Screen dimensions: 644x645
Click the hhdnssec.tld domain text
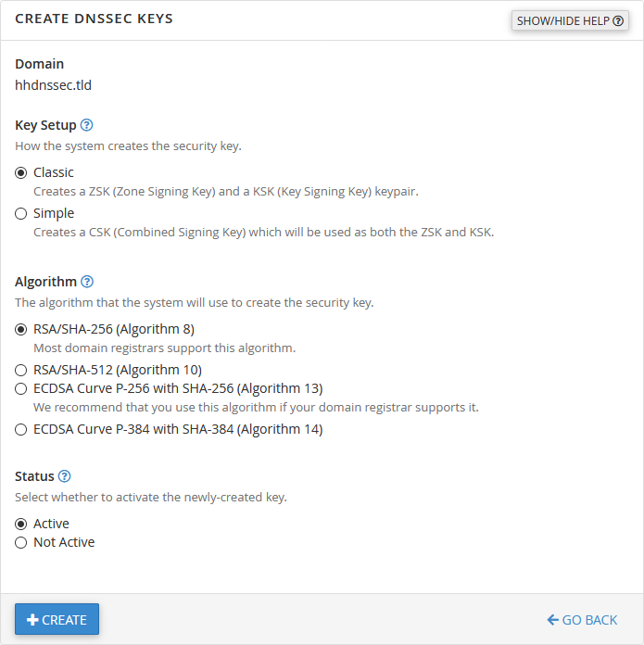click(x=53, y=85)
